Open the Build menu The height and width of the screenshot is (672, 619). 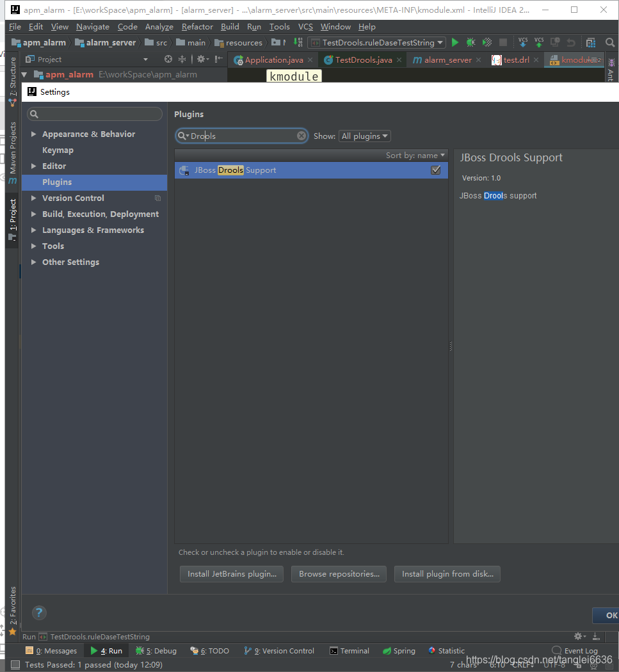point(230,27)
